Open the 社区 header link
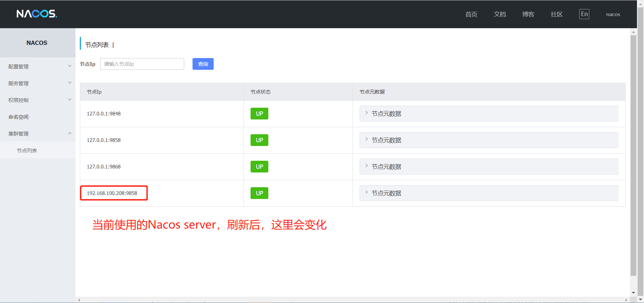 point(557,14)
